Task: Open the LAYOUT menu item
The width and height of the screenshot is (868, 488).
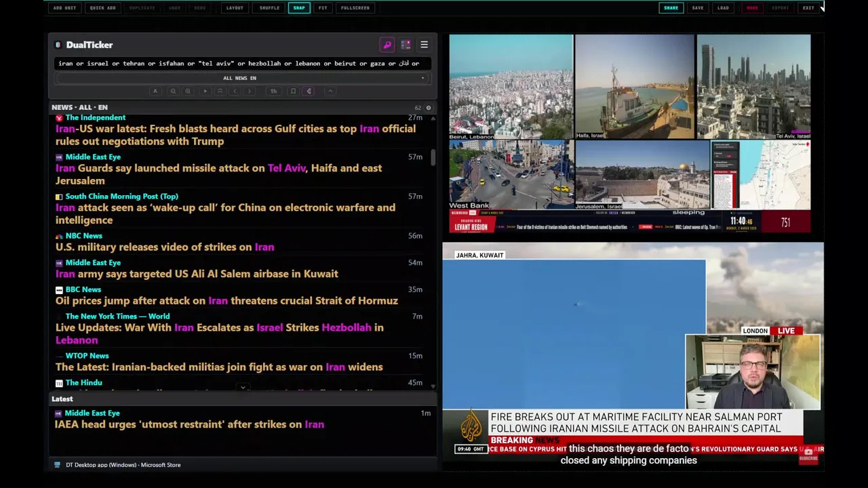Action: (235, 8)
